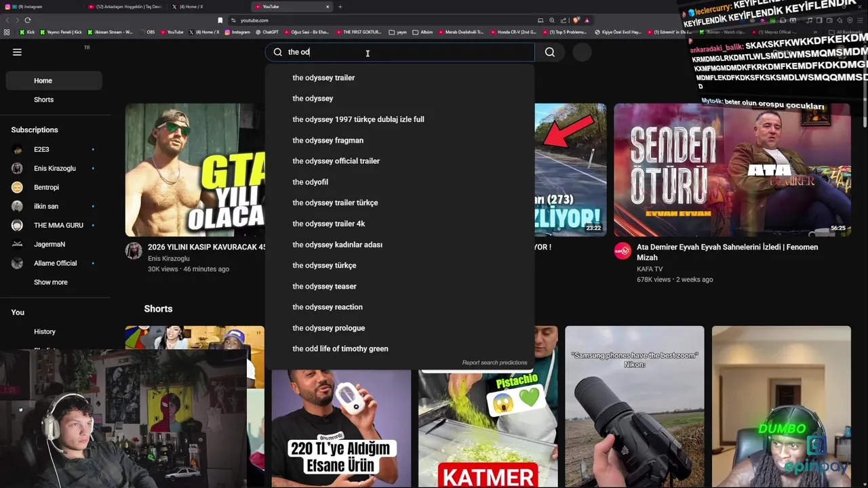Select the suggestion 'the odyofil'

[400, 182]
